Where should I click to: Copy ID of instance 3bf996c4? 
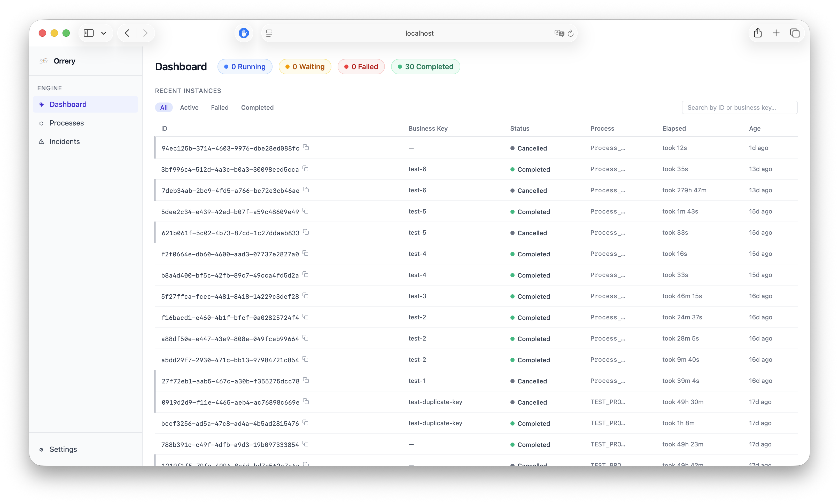click(x=305, y=168)
